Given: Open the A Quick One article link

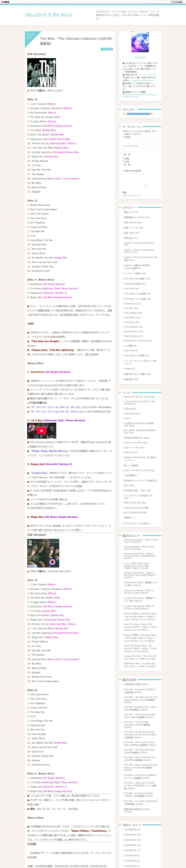Looking at the screenshot, I should 40,473.
